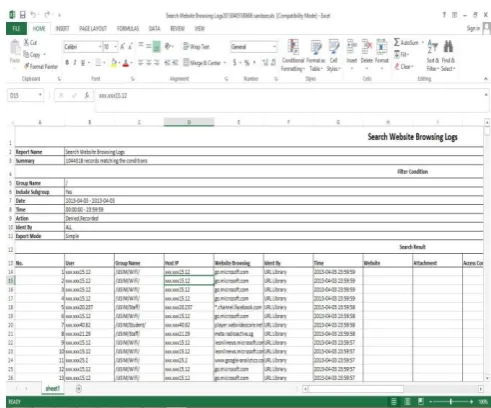Apply percent style format
491x408 pixels.
pos(247,62)
